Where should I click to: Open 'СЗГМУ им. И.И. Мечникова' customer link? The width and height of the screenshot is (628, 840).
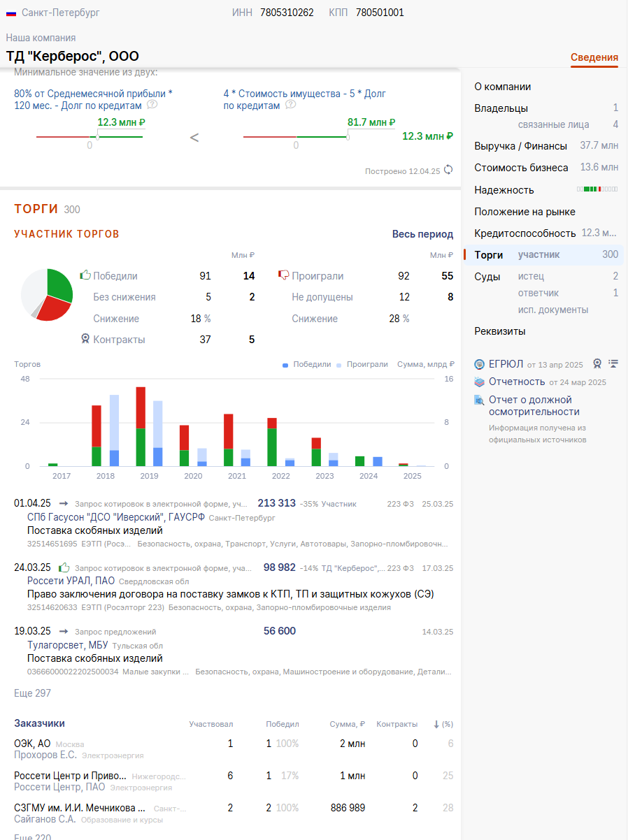click(80, 807)
